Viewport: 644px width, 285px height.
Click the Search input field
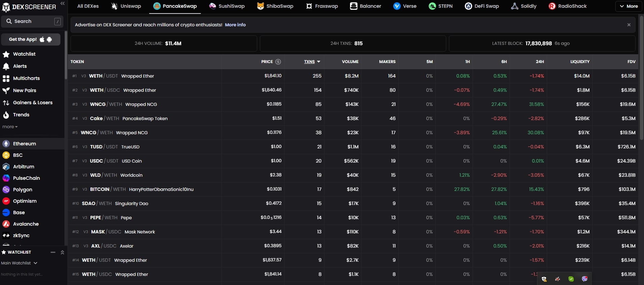click(32, 21)
